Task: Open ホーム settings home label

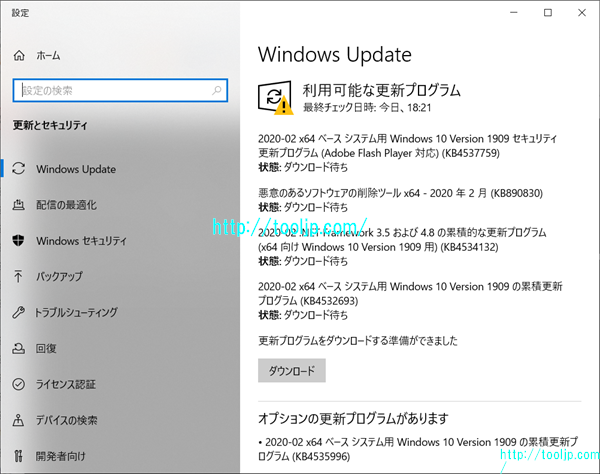Action: point(48,56)
